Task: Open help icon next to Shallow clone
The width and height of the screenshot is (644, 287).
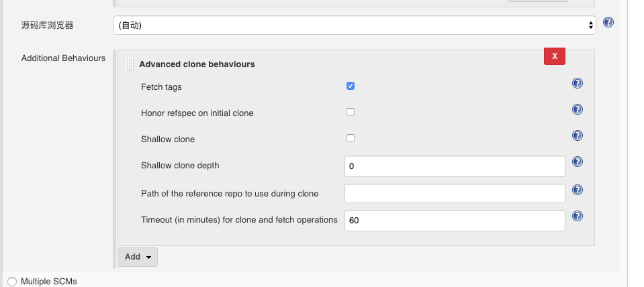Action: (x=578, y=135)
